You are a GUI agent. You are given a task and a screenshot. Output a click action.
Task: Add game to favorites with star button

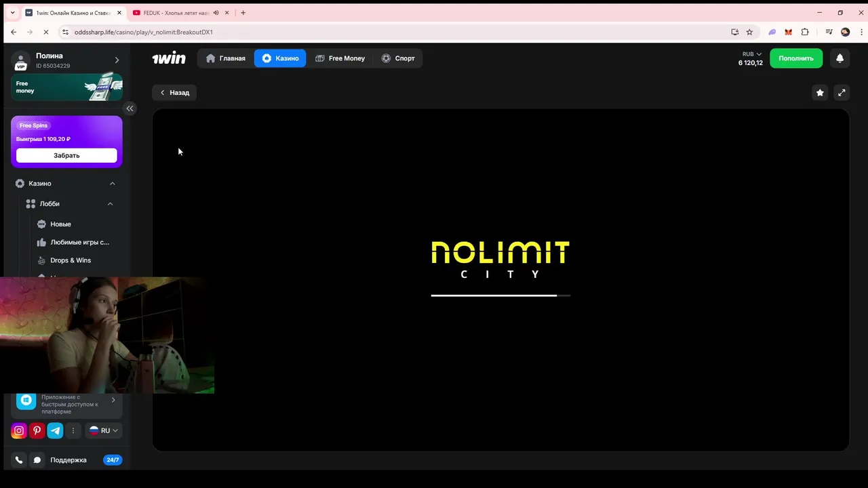click(x=820, y=93)
